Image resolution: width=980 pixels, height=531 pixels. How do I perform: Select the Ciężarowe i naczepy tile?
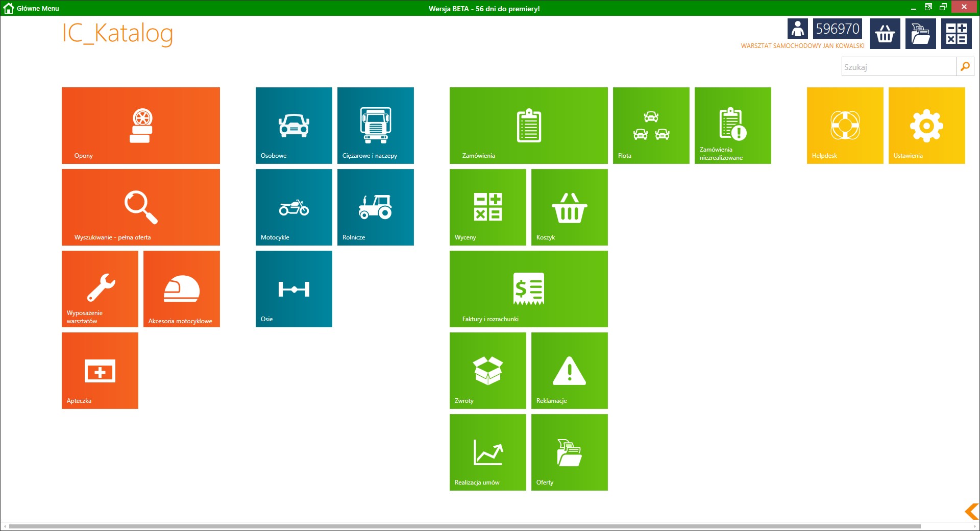pyautogui.click(x=375, y=126)
